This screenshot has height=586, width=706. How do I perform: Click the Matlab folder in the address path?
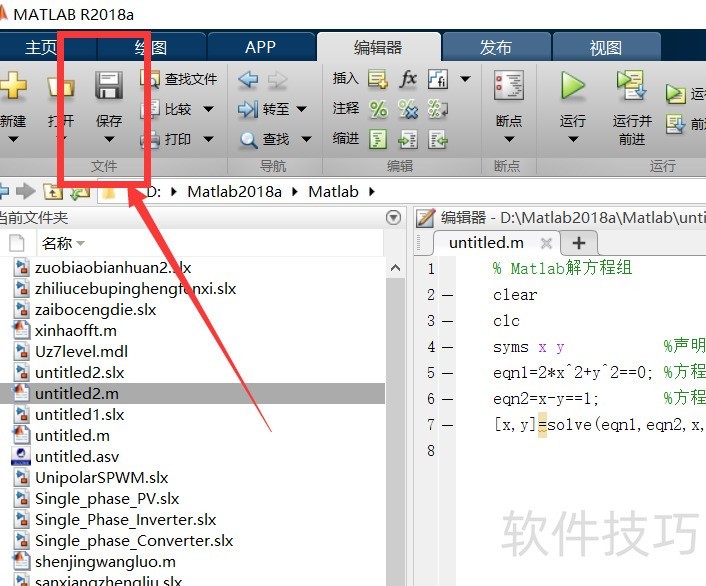tap(333, 192)
